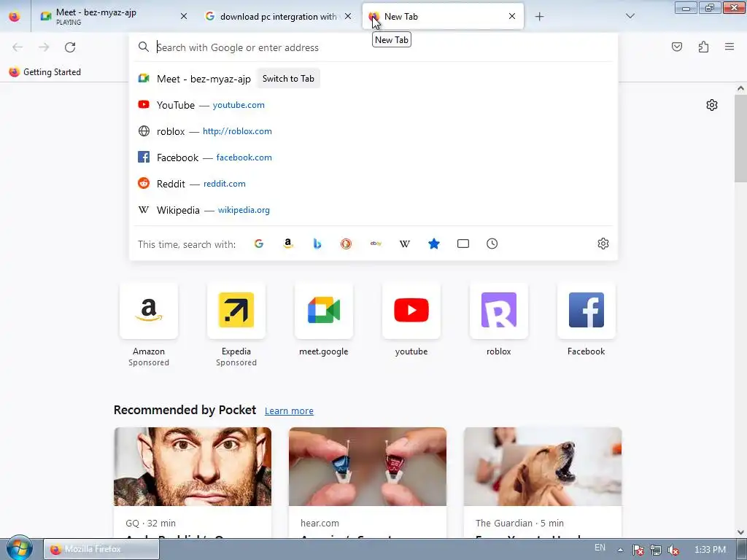Image resolution: width=747 pixels, height=560 pixels.
Task: Search bookmarks via the star icon
Action: (x=433, y=244)
